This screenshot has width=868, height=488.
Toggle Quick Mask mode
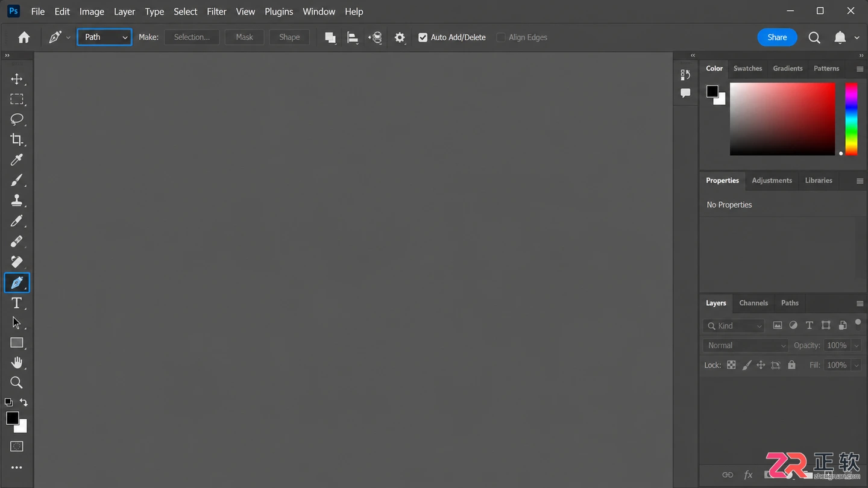[x=17, y=446]
